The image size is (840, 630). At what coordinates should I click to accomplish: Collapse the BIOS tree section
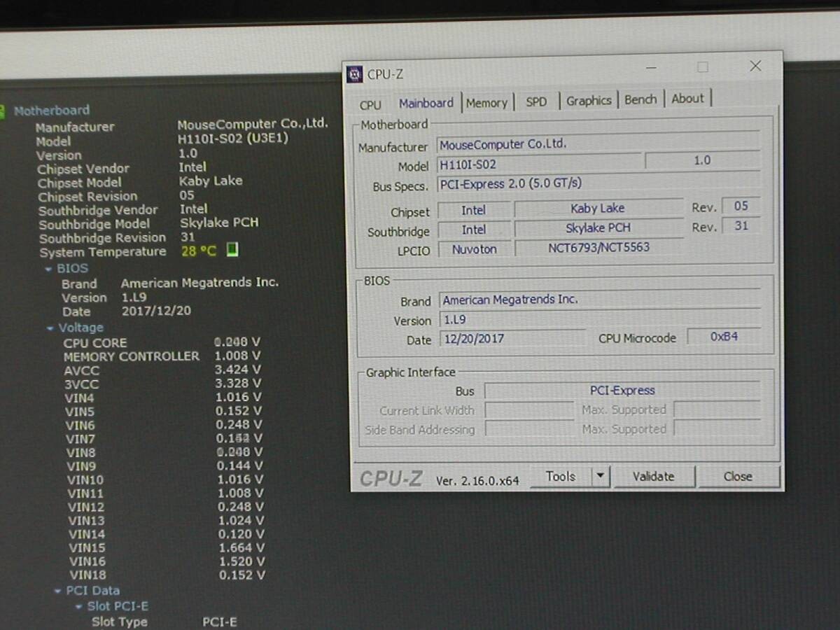point(48,269)
